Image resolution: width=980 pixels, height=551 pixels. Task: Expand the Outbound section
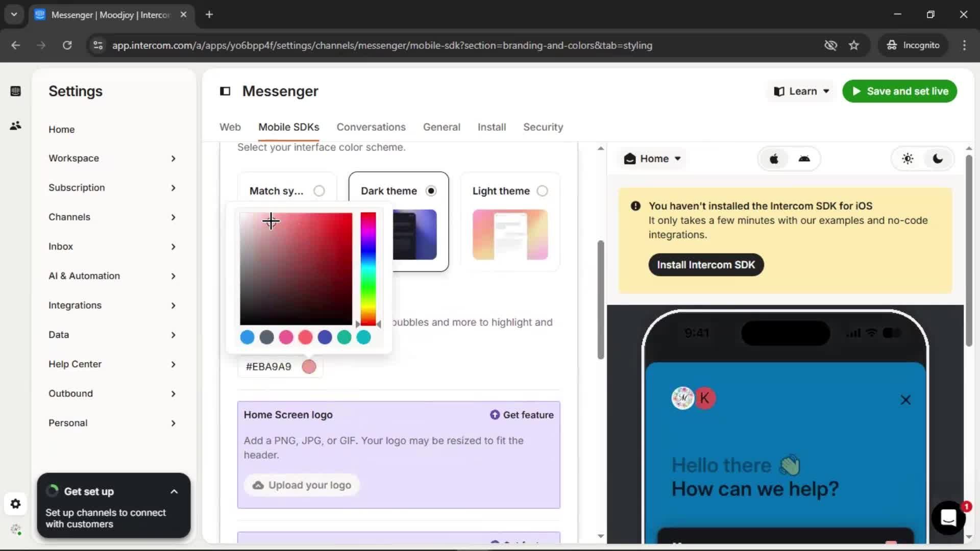[x=112, y=394]
